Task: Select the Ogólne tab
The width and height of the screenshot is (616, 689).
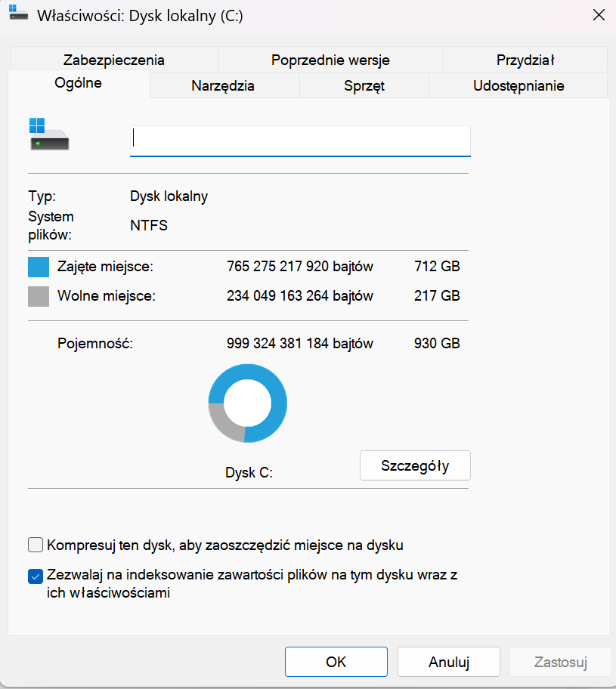Action: point(79,83)
